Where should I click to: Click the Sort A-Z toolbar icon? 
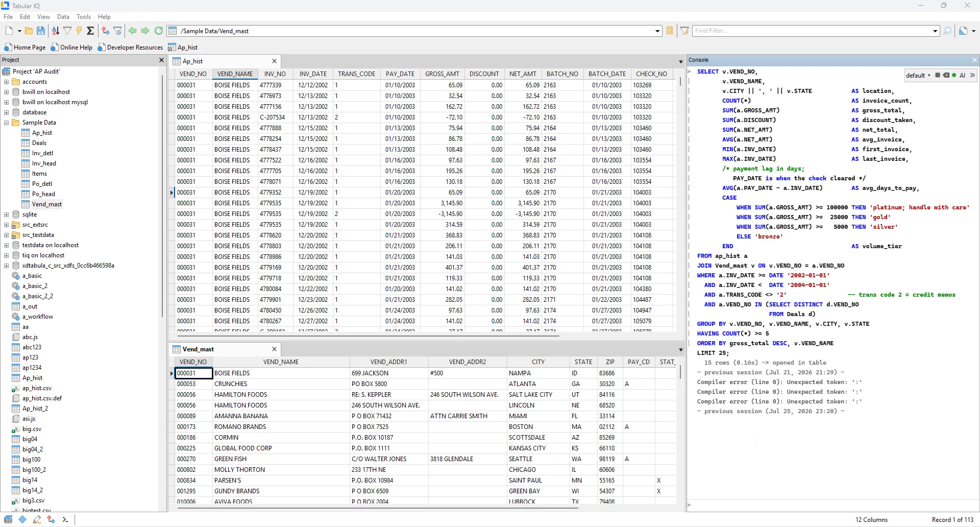tap(56, 31)
